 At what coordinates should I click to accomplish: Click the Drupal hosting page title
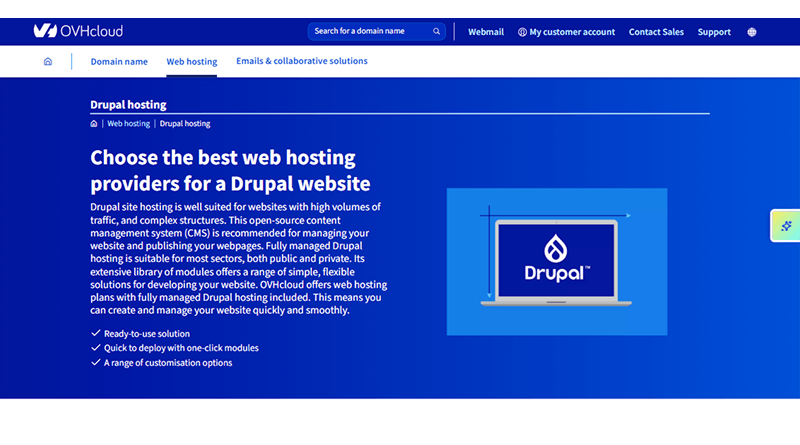(128, 105)
